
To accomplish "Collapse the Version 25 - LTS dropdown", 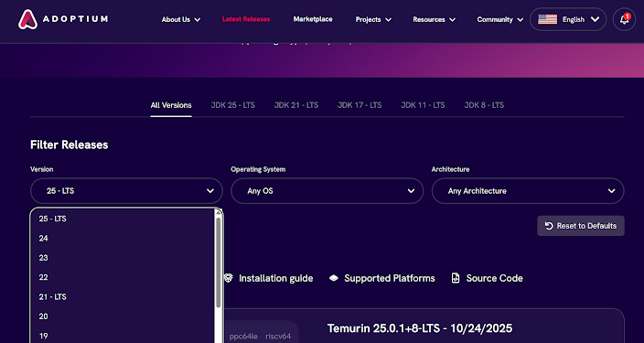I will click(x=126, y=190).
